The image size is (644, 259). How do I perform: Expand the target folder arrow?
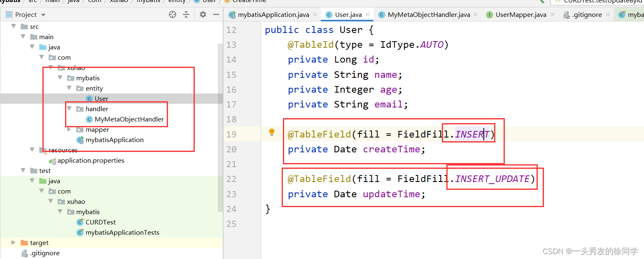click(14, 243)
